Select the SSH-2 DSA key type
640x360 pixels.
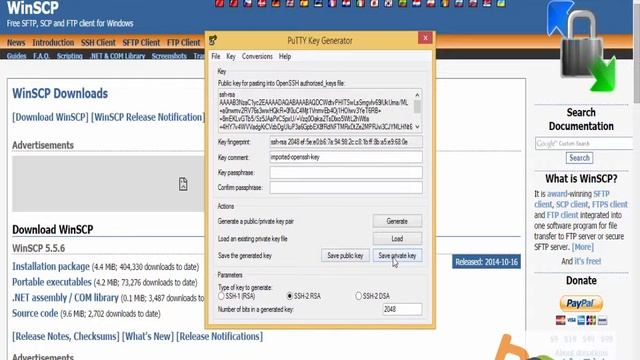click(x=358, y=296)
